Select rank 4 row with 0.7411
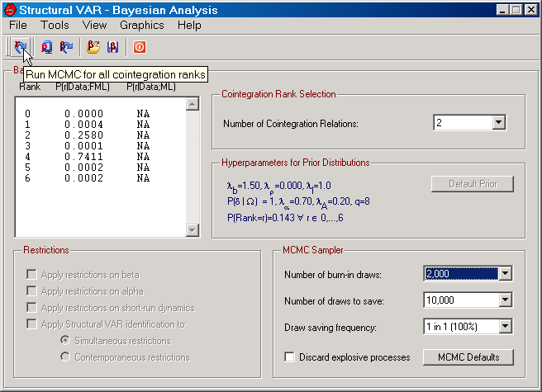Screen dimensions: 542x392 coord(87,157)
